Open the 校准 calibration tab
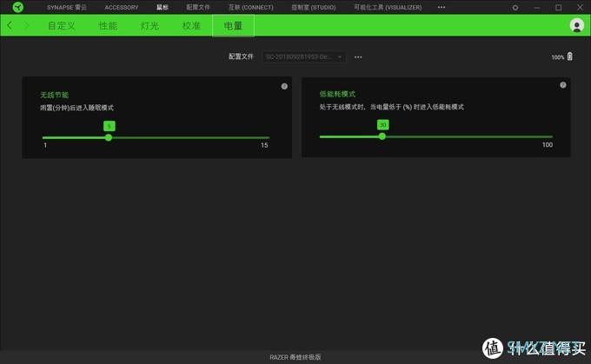591x364 pixels. [191, 26]
